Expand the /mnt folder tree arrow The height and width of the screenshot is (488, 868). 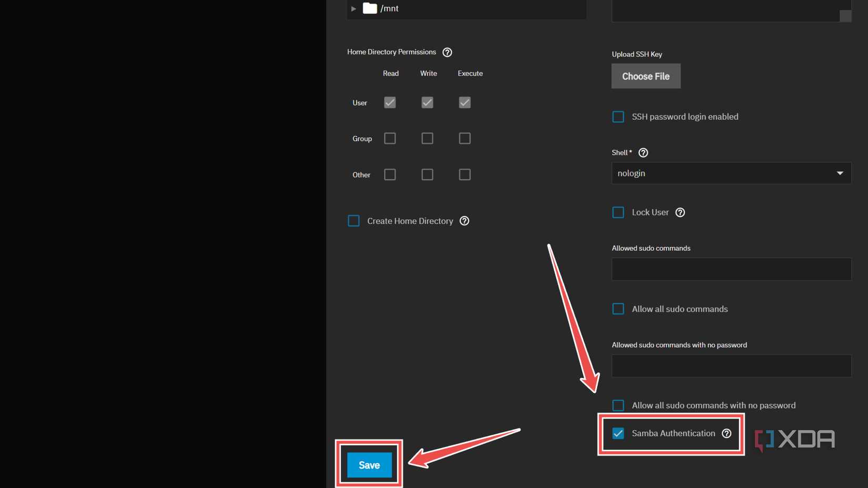pos(354,8)
